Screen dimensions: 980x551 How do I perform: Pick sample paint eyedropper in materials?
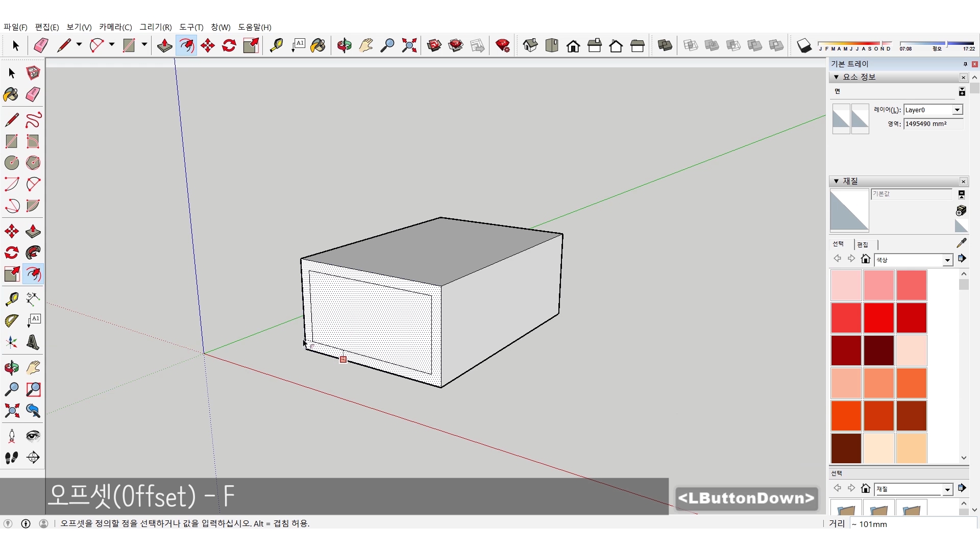[x=961, y=243]
